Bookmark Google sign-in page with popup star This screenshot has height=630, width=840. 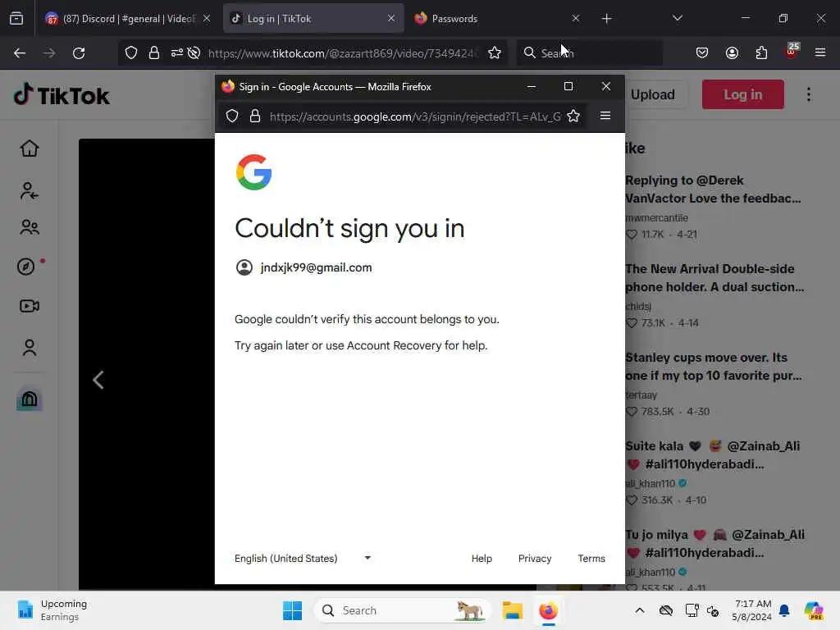573,116
